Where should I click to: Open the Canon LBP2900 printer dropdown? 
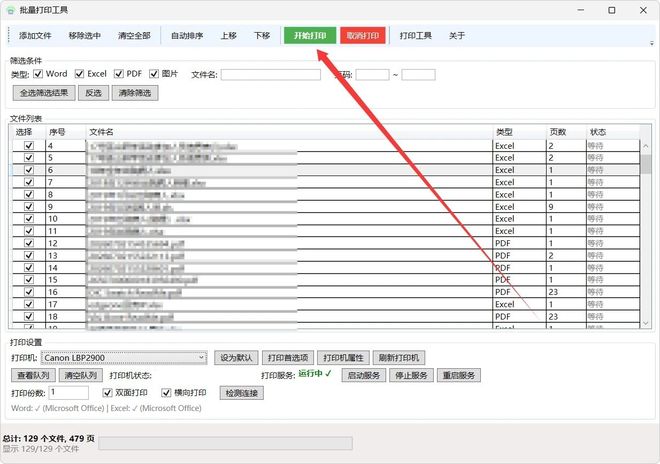coord(124,358)
